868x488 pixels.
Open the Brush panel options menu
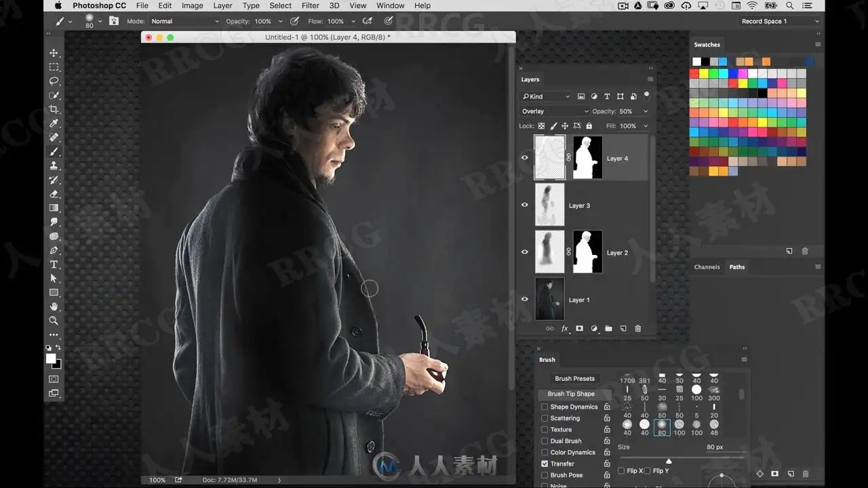pyautogui.click(x=744, y=360)
